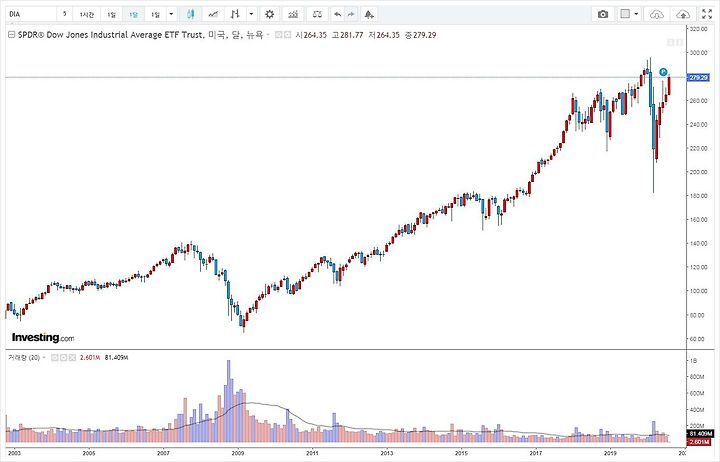Click the chart layout square icon
This screenshot has width=720, height=462.
click(x=625, y=14)
